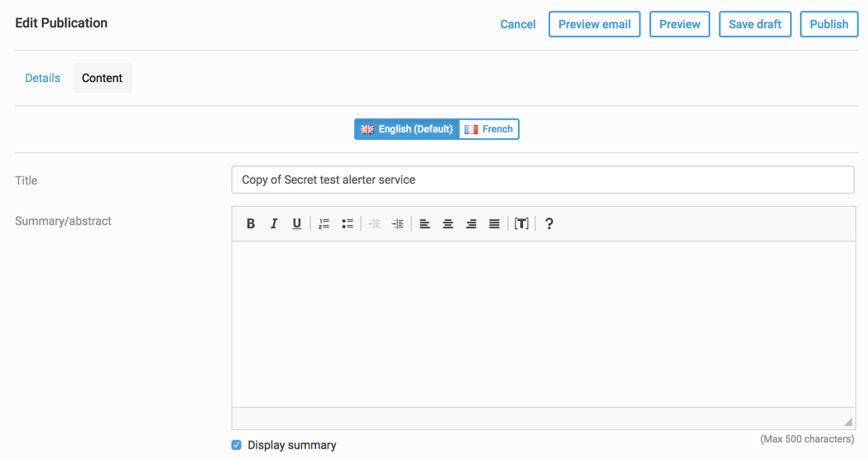Apply underline formatting icon
The height and width of the screenshot is (460, 868).
click(x=297, y=223)
